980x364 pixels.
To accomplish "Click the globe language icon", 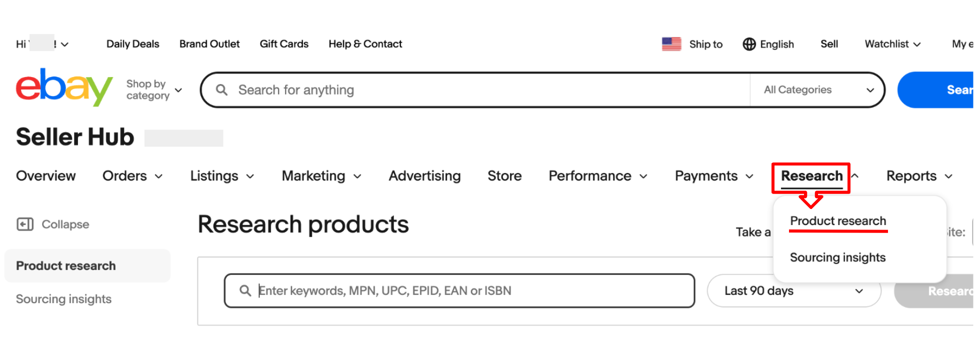I will click(x=749, y=44).
